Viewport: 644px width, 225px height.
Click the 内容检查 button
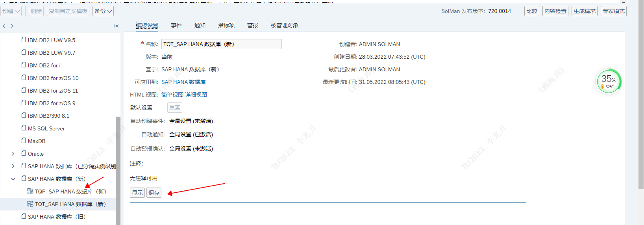[555, 11]
